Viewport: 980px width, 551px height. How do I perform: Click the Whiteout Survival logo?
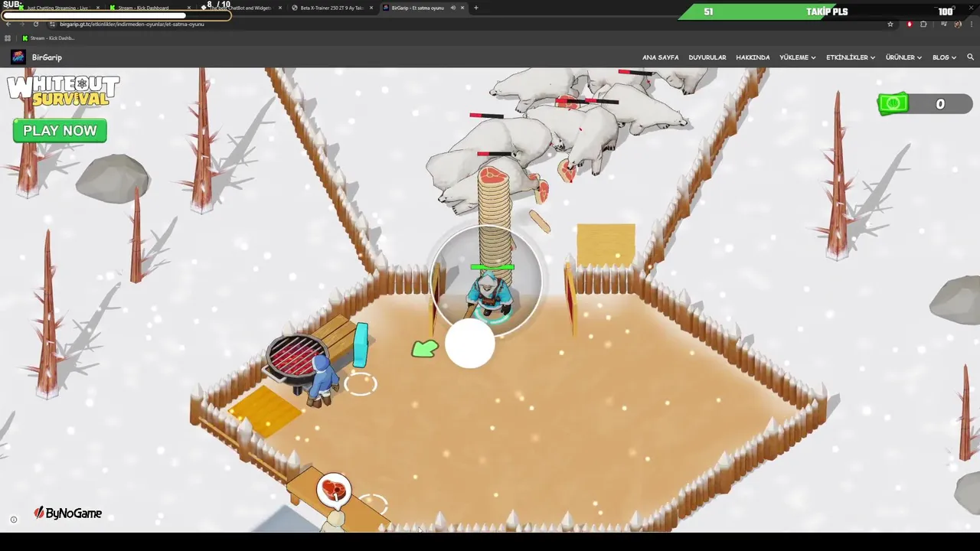(x=64, y=91)
